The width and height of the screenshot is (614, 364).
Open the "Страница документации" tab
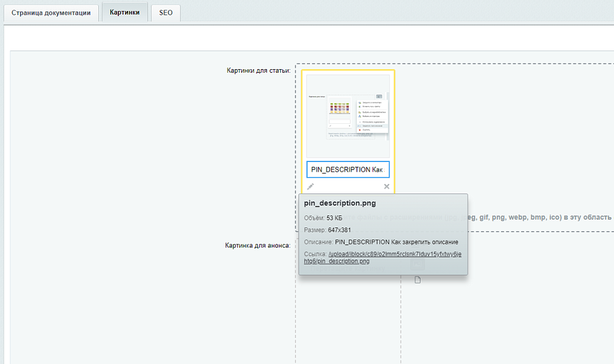click(52, 13)
